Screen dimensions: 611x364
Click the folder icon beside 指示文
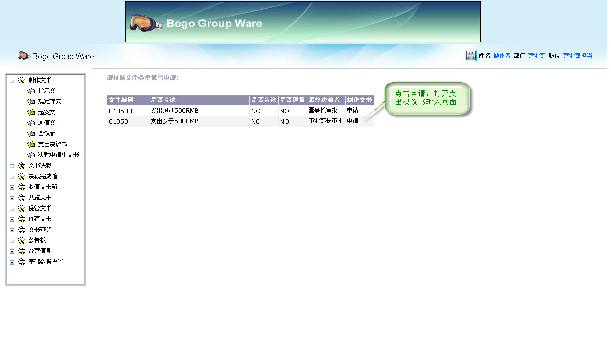(x=31, y=91)
